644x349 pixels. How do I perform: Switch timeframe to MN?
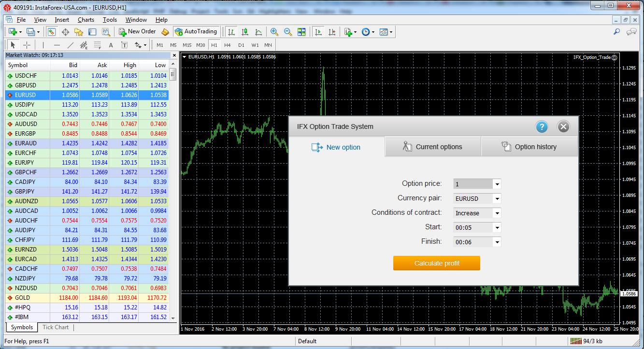268,45
